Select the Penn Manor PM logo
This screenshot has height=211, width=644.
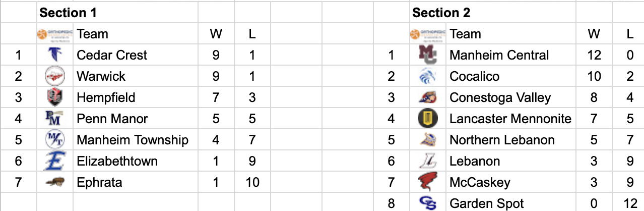(x=54, y=119)
